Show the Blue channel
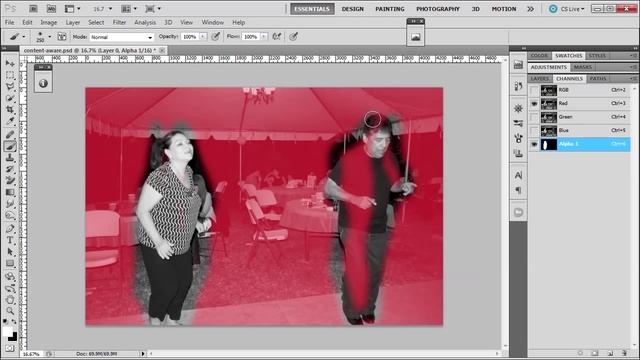This screenshot has width=640, height=360. pos(534,131)
